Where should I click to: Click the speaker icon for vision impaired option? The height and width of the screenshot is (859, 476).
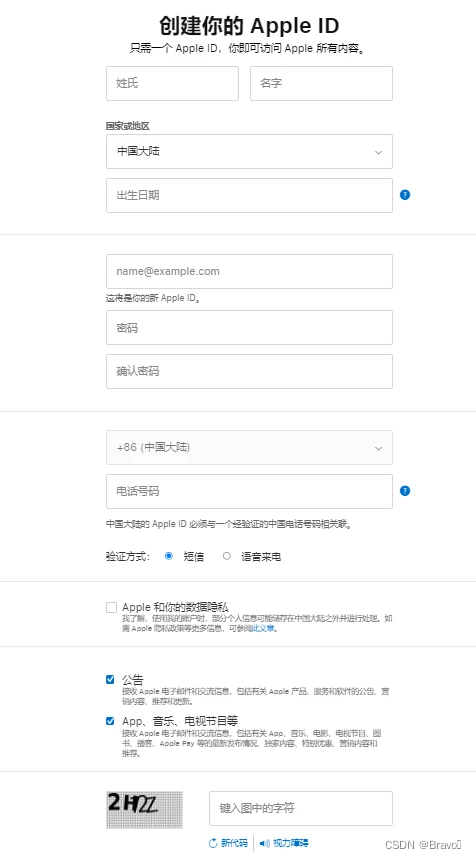tap(265, 843)
